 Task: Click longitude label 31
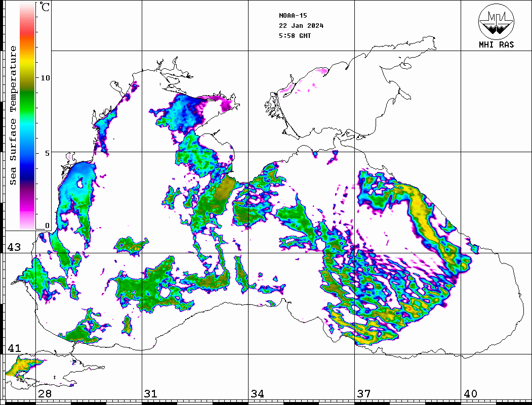coord(151,394)
